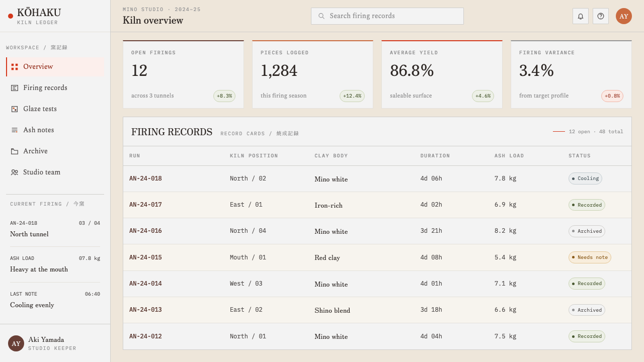Screen dimensions: 644x362
Task: Click the +12.4% pieces badge
Action: (352, 96)
